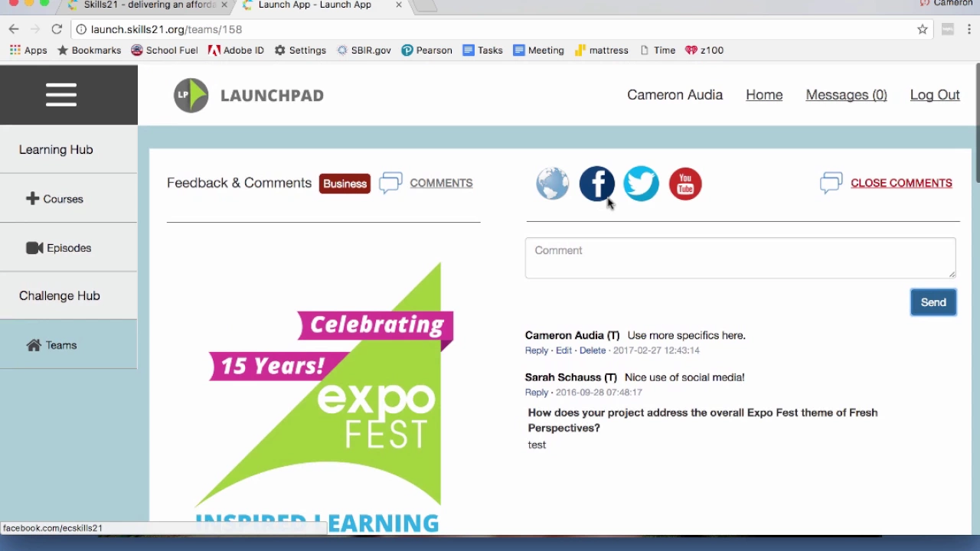Close the Launch App browser tab
This screenshot has width=980, height=551.
[400, 5]
